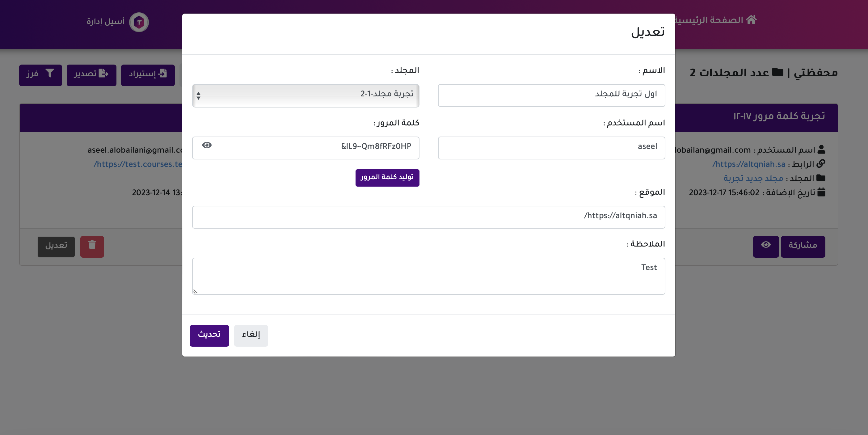Click إلغاء cancel button

(251, 335)
